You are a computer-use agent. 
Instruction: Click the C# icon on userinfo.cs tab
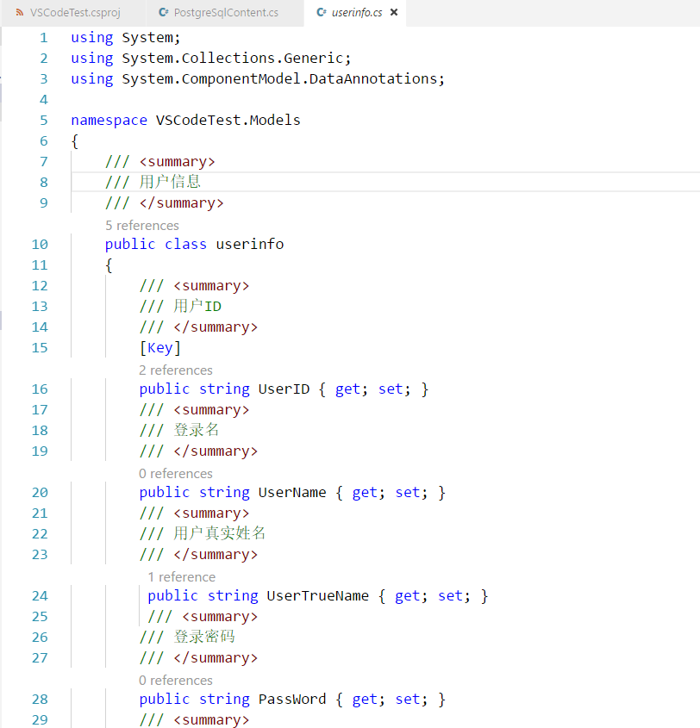click(x=322, y=13)
